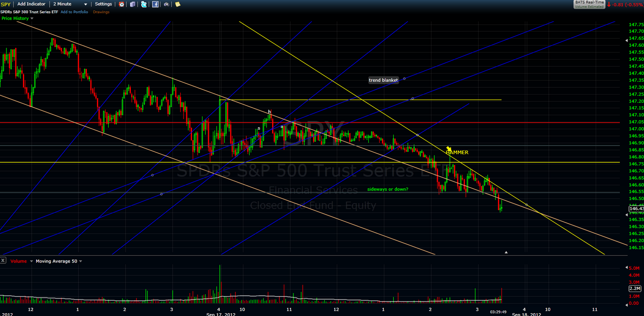Close the Volume panel with X
This screenshot has width=644, height=316.
click(3, 260)
